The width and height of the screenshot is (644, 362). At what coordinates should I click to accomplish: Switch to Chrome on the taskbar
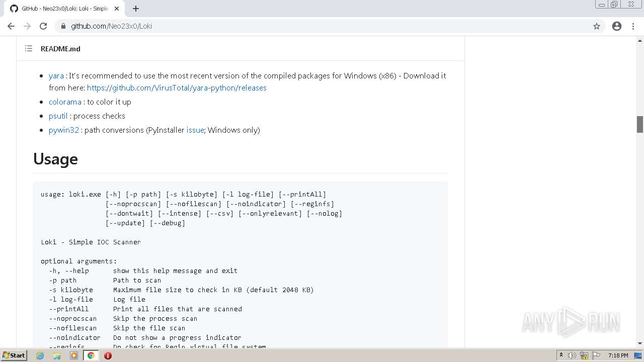(91, 355)
